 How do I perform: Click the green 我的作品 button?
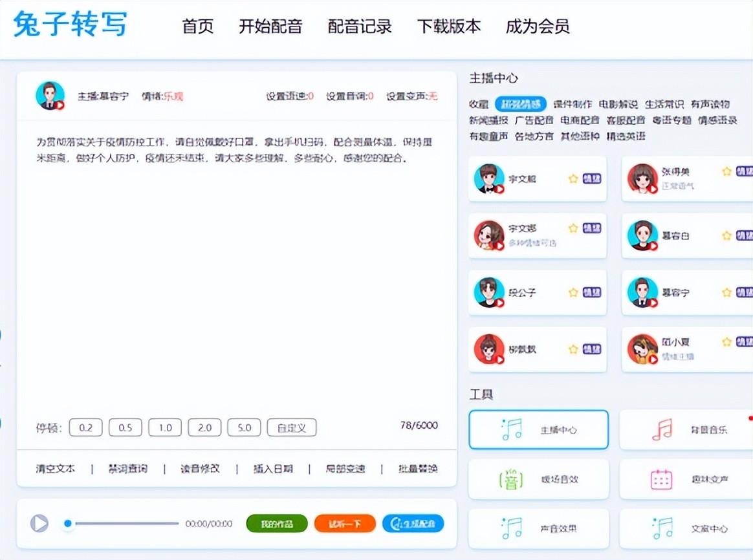276,524
